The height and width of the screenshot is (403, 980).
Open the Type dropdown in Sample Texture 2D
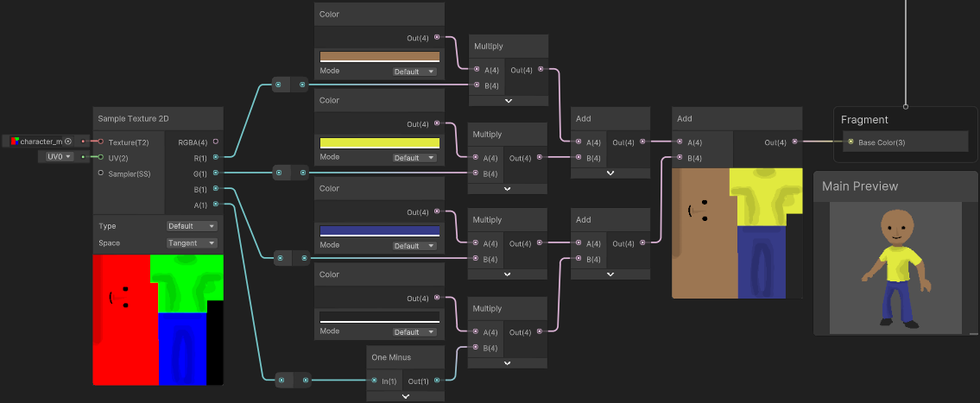click(192, 226)
